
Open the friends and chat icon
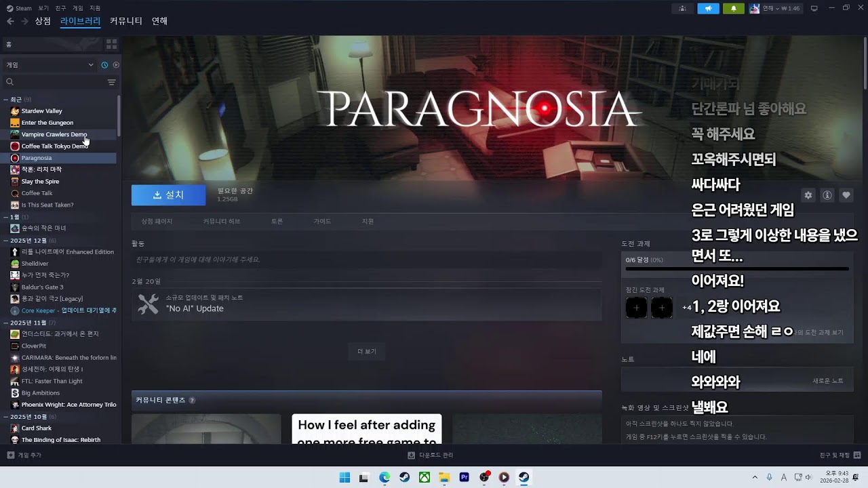(857, 455)
